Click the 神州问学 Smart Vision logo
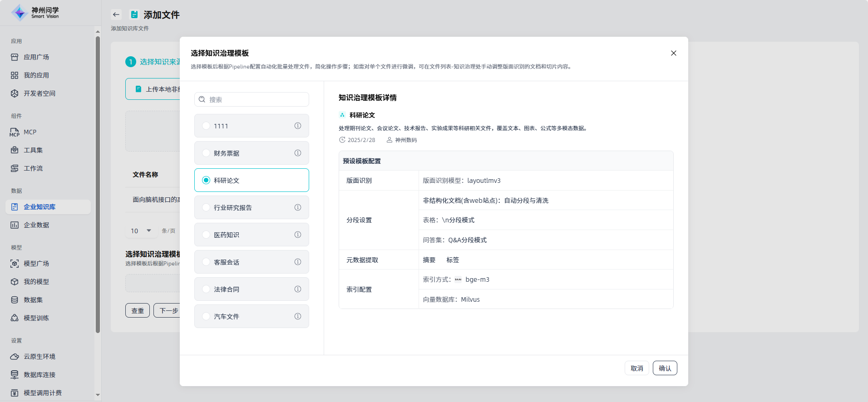Viewport: 868px width, 402px height. tap(35, 13)
